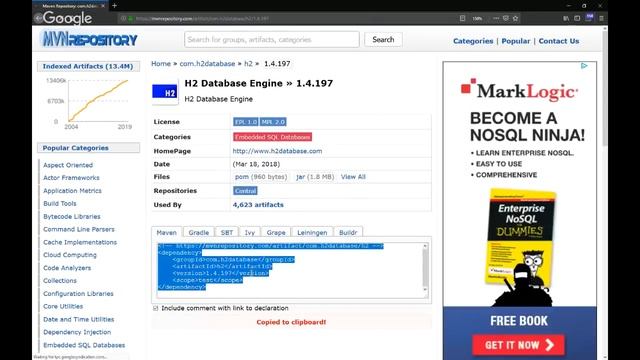The height and width of the screenshot is (360, 640).
Task: Click the snippet box scroll up arrow
Action: click(x=425, y=246)
